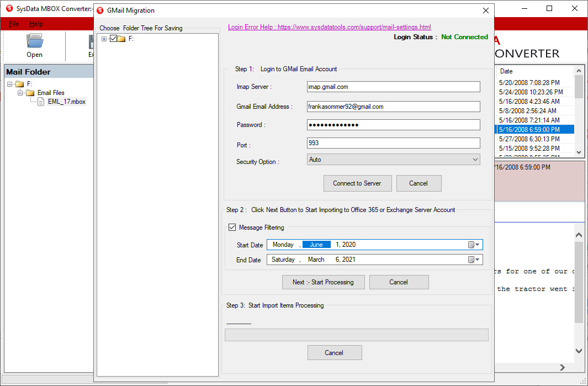The image size is (588, 386).
Task: Click the Not Connected login status text
Action: [465, 37]
